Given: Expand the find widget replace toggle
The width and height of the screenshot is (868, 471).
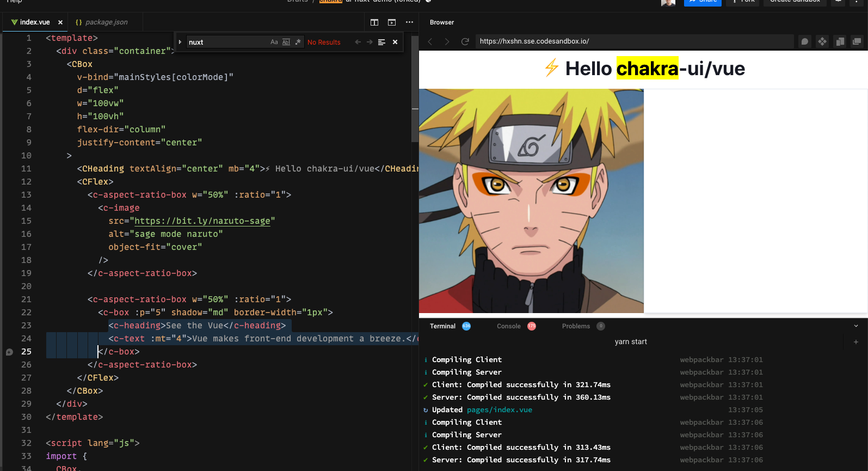Looking at the screenshot, I should pyautogui.click(x=180, y=42).
